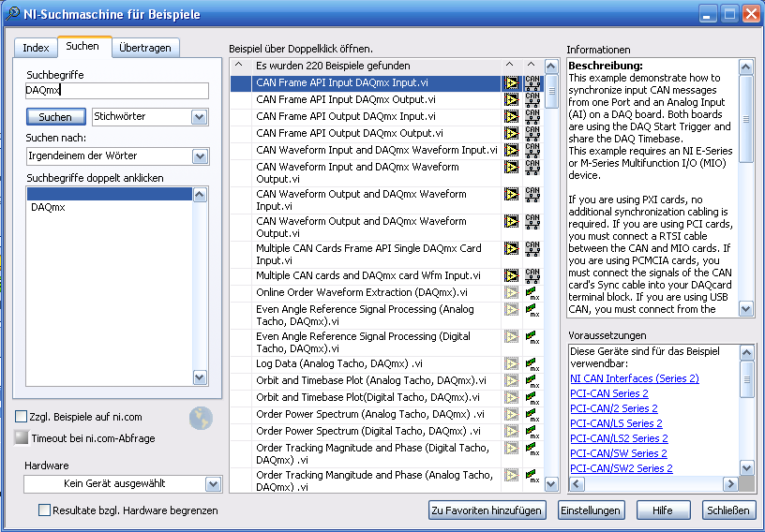Screen dimensions: 765x532
Task: Check Resultate bzgl. Hardware begrenzen
Action: (44, 510)
